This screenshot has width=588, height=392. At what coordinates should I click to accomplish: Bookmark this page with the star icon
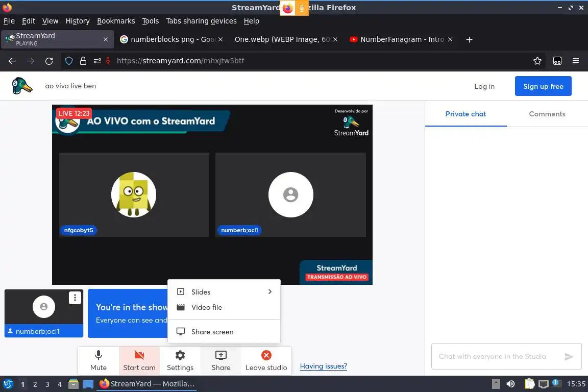coord(537,61)
